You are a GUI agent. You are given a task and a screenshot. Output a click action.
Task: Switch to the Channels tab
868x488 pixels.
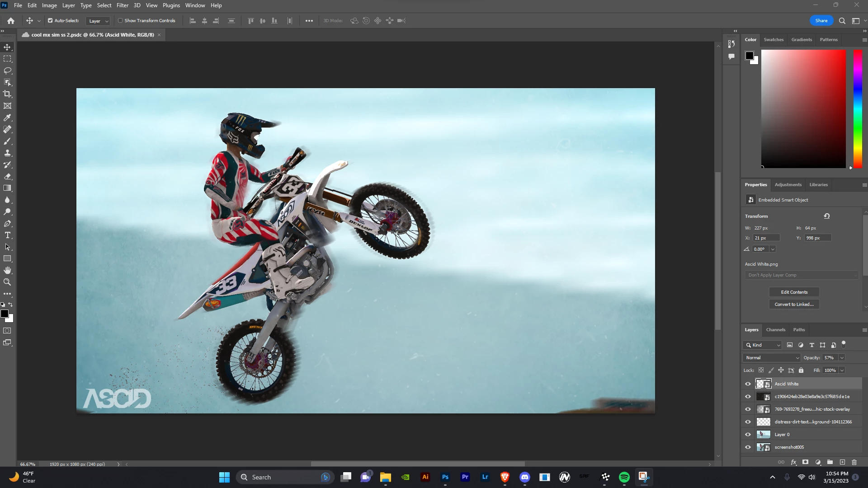coord(775,329)
